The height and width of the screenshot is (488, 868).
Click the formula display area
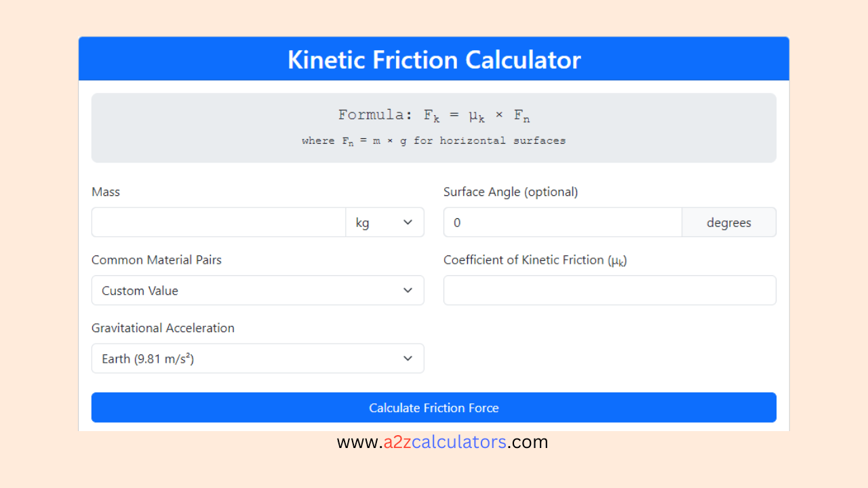click(434, 127)
